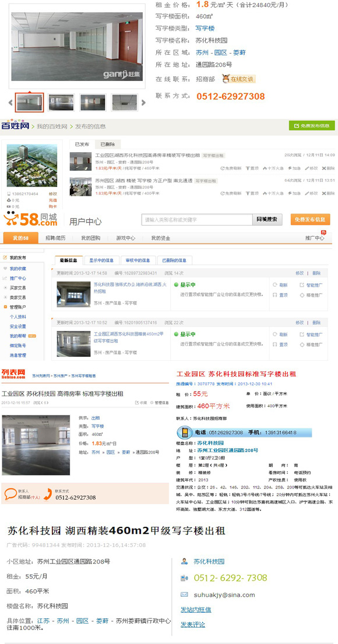Go back with left gallery arrow

10,103
